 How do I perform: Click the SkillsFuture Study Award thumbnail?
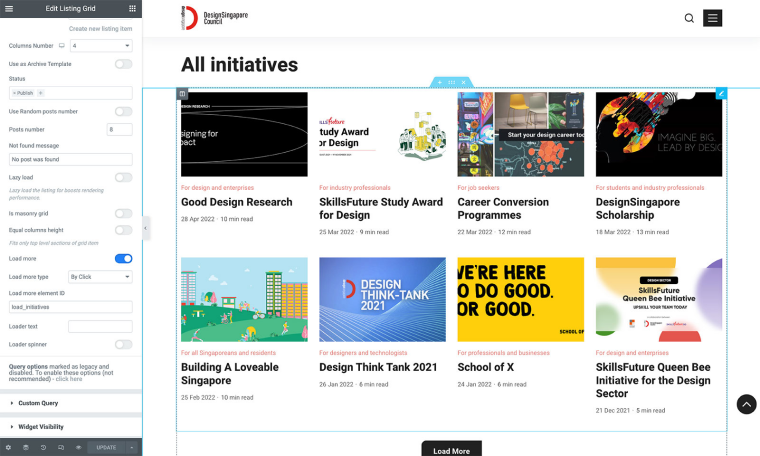pyautogui.click(x=382, y=134)
